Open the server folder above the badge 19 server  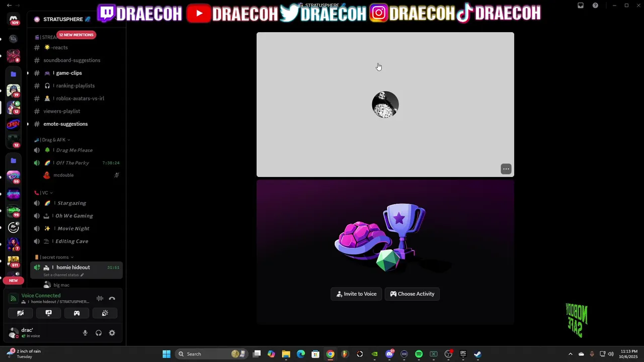[x=14, y=74]
